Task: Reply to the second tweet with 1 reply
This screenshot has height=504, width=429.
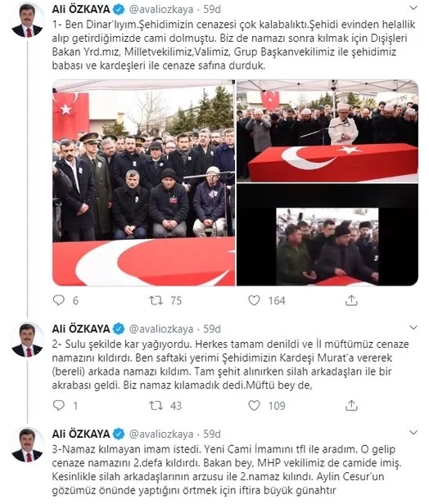Action: pos(59,405)
